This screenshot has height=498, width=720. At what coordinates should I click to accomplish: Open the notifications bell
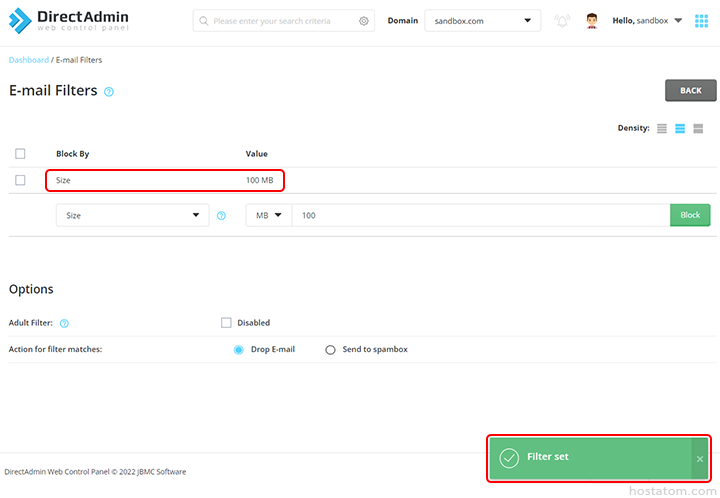tap(562, 21)
